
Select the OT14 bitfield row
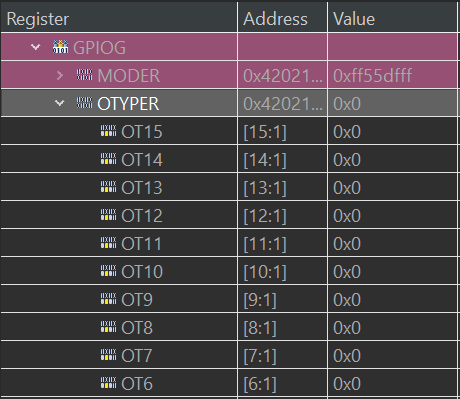[229, 159]
